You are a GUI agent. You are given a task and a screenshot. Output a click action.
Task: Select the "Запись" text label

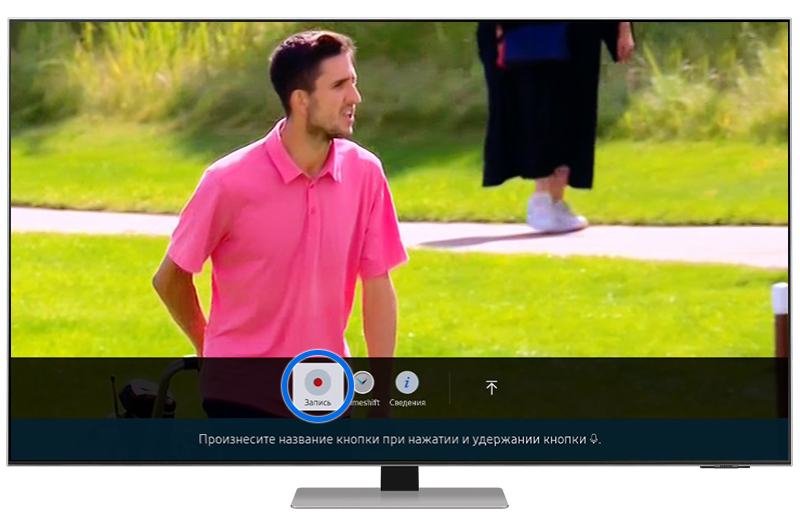319,402
